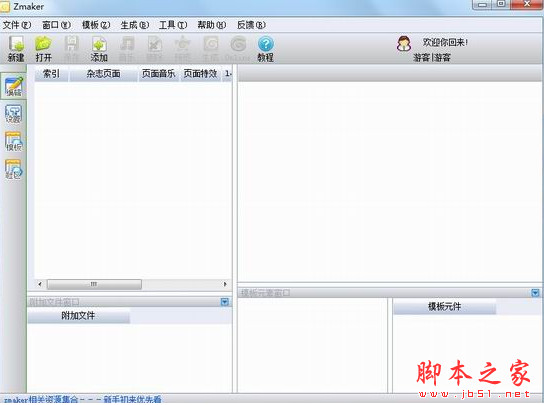Select the 编辑 edit sidebar icon
The width and height of the screenshot is (544, 405).
click(x=14, y=86)
